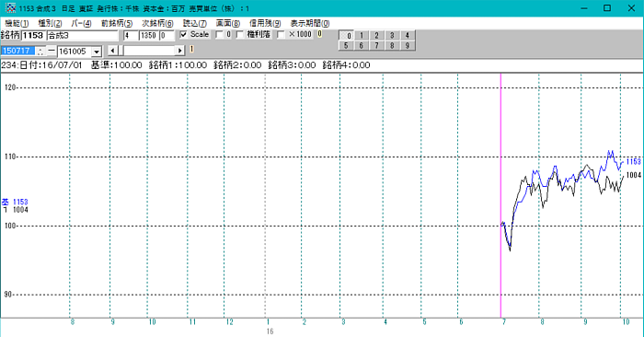Click the scrollbar left arrow
Viewport: 644px width, 337px height.
click(112, 51)
